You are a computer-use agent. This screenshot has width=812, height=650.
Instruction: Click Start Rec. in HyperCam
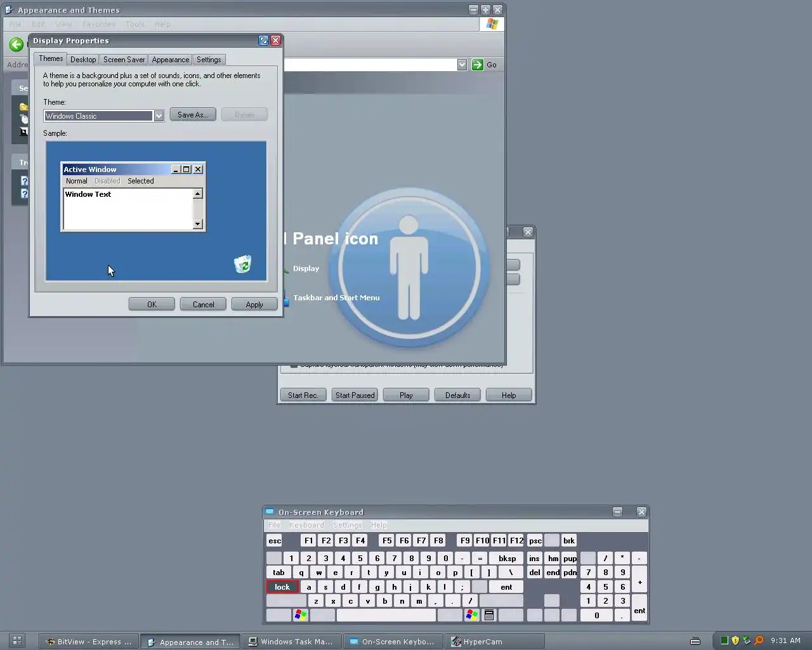(303, 395)
